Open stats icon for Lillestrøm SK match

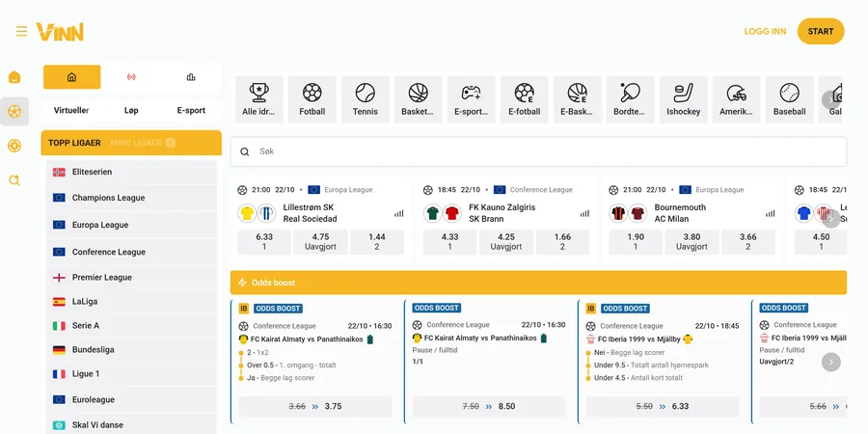click(x=399, y=214)
